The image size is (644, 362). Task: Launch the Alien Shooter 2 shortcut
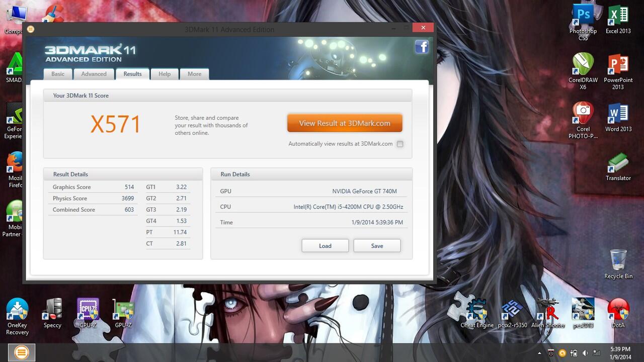[548, 317]
